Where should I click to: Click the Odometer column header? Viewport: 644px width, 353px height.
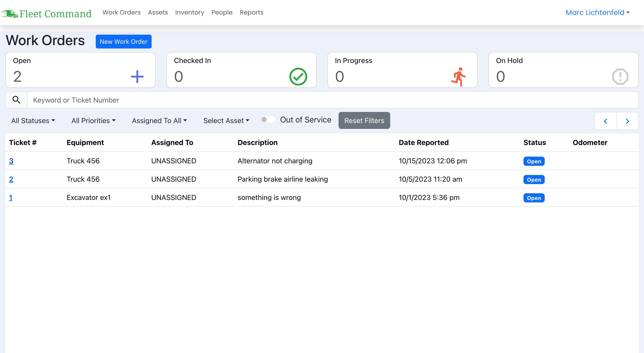click(x=590, y=142)
